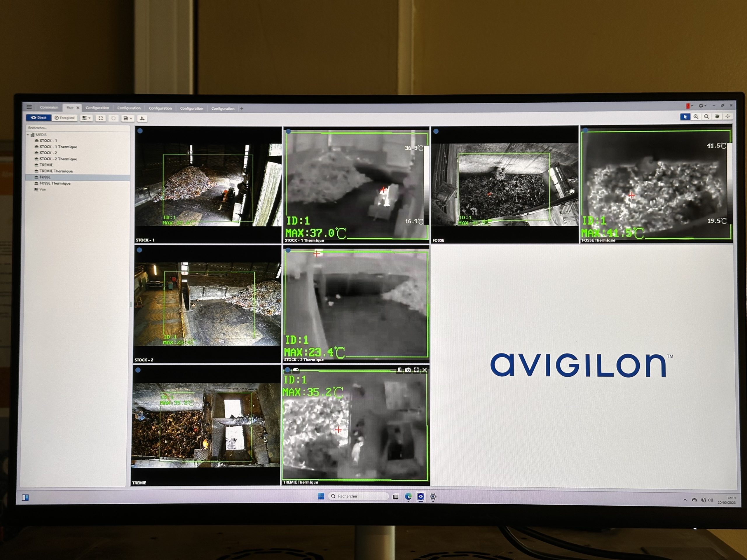Maximize the TREMIE Thermique panel
Viewport: 747px width, 560px height.
[416, 370]
